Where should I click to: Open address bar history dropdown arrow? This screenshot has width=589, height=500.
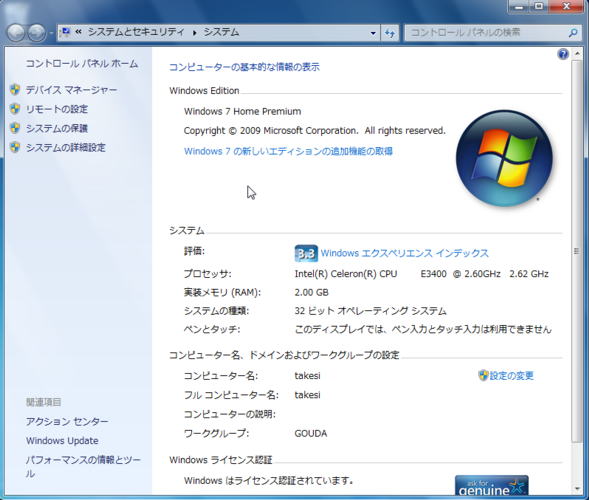(373, 33)
